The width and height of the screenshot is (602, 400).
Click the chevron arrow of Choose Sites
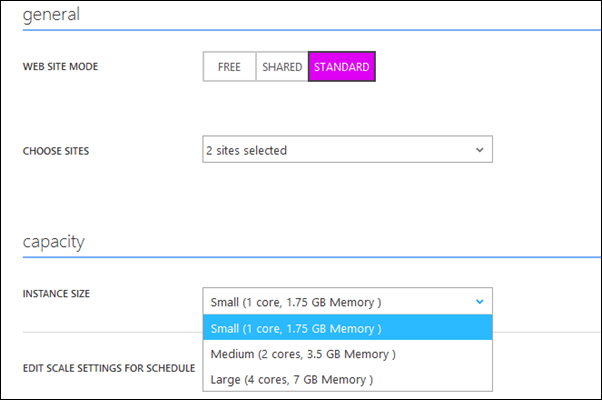pos(480,150)
